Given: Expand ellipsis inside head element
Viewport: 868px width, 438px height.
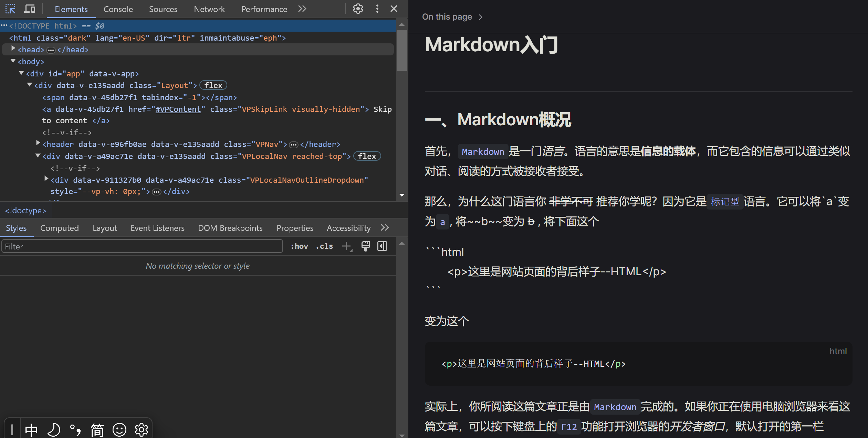Looking at the screenshot, I should click(51, 50).
